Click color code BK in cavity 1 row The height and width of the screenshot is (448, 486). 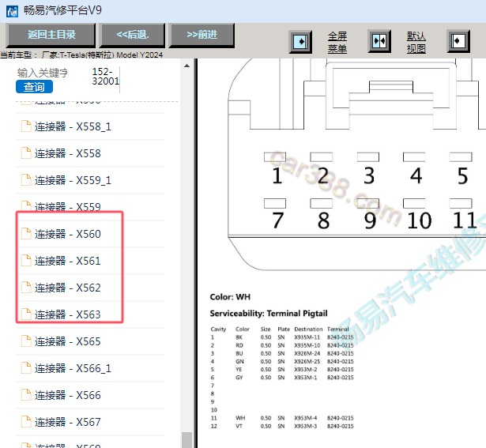click(x=239, y=337)
